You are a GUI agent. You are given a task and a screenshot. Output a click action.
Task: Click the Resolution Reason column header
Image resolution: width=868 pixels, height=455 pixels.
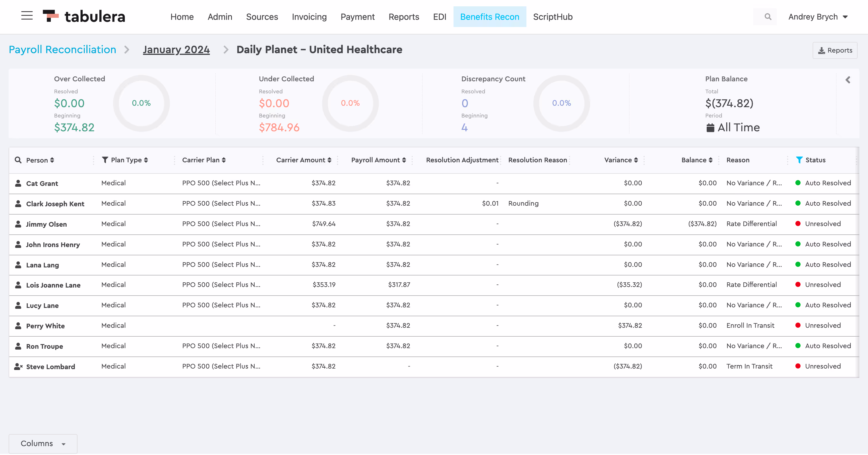pos(537,160)
